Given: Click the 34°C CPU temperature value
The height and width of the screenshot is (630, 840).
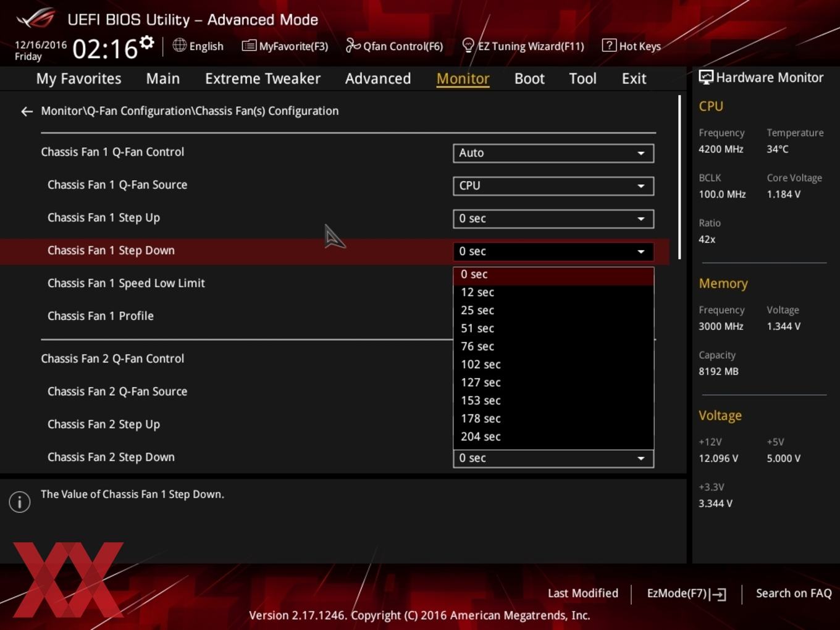Looking at the screenshot, I should (x=778, y=149).
